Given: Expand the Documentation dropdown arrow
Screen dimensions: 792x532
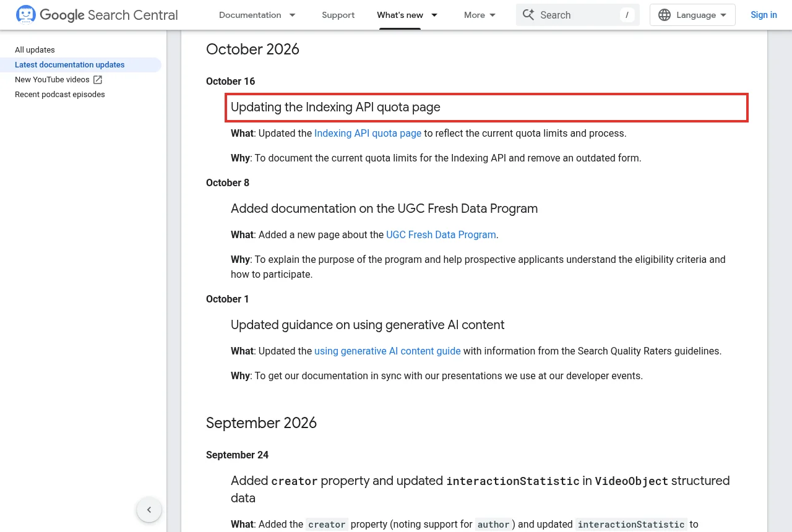Looking at the screenshot, I should pyautogui.click(x=293, y=15).
